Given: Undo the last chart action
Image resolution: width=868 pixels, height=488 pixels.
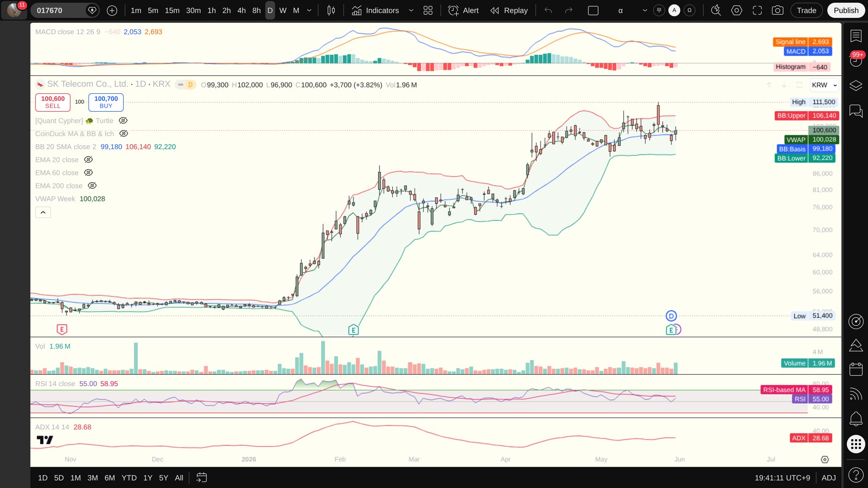Looking at the screenshot, I should pyautogui.click(x=548, y=10).
